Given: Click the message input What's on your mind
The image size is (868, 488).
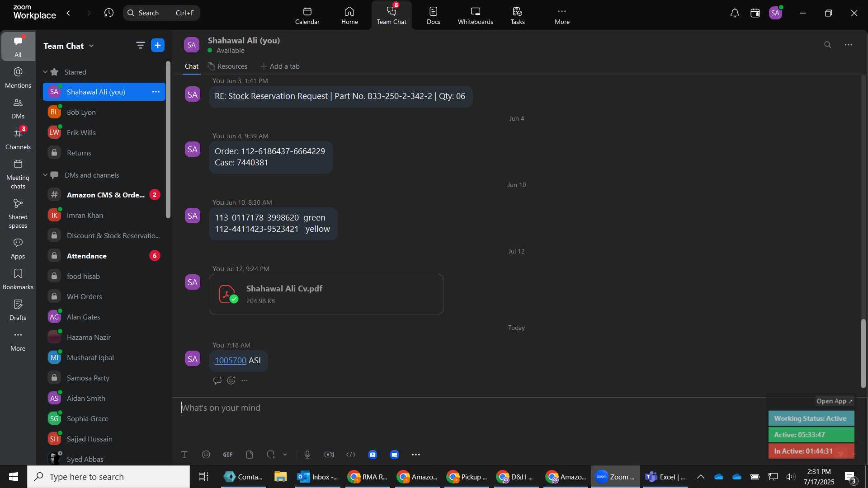Looking at the screenshot, I should point(470,408).
